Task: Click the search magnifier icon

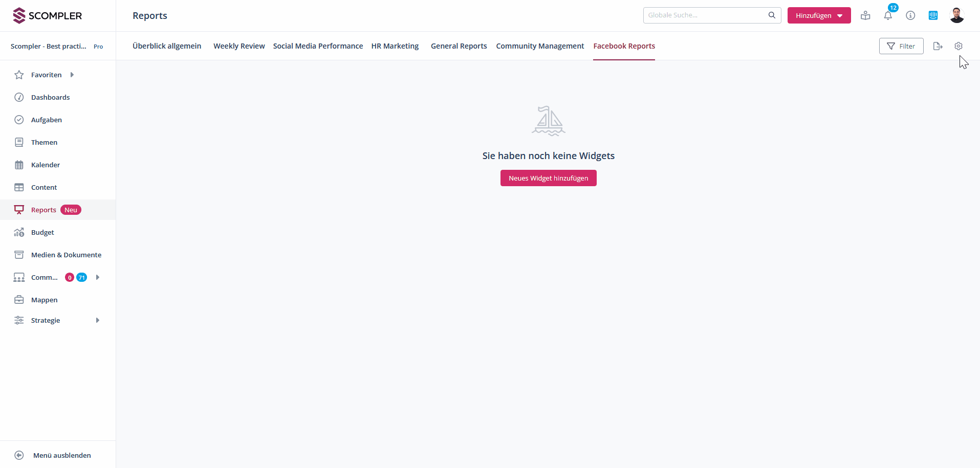Action: click(x=772, y=15)
